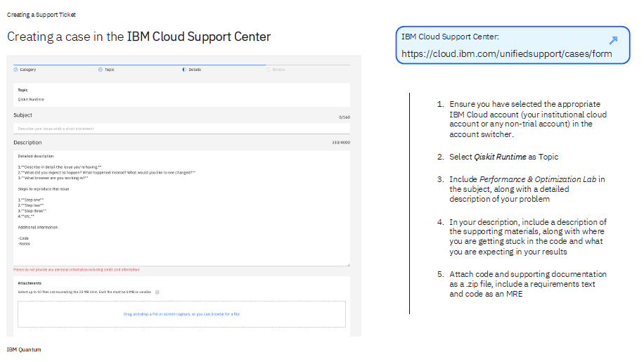Click the info icon next to attachment limits
This screenshot has width=644, height=362.
(x=157, y=292)
